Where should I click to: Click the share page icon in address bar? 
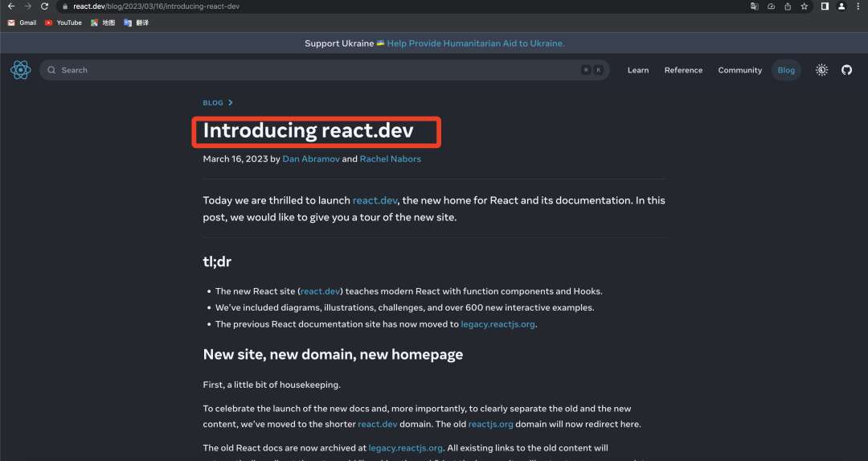pyautogui.click(x=788, y=6)
